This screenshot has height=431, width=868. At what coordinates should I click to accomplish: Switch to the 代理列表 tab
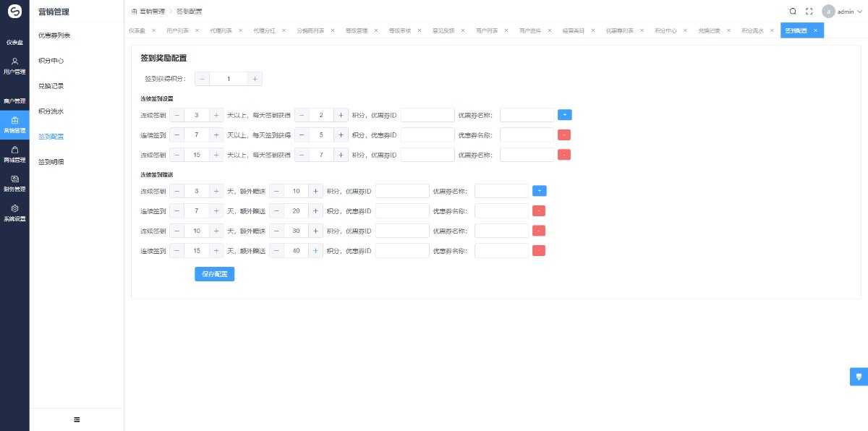221,31
